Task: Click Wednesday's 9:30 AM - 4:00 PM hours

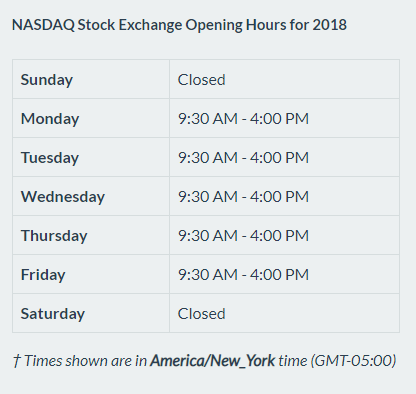Action: tap(243, 197)
